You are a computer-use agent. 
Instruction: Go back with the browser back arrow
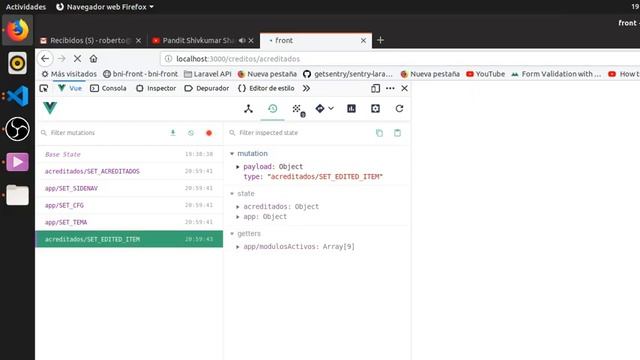(x=45, y=59)
